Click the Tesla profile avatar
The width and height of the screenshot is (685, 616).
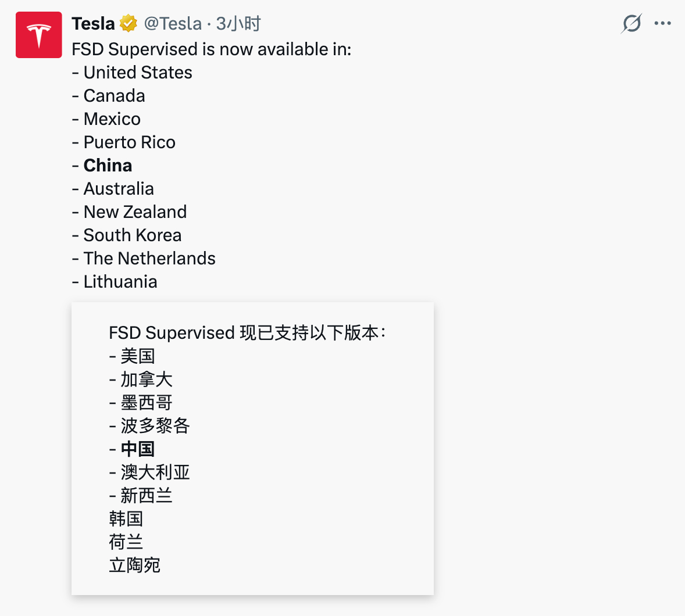point(39,35)
